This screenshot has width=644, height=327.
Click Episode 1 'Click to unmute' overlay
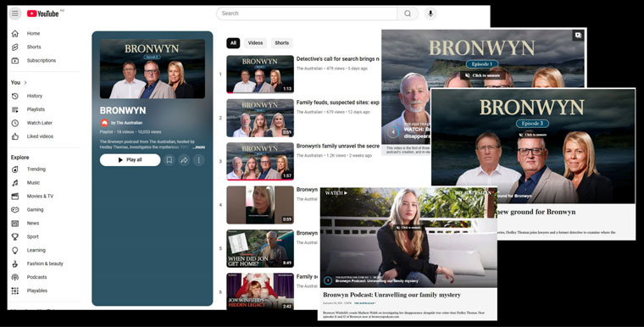tap(483, 75)
